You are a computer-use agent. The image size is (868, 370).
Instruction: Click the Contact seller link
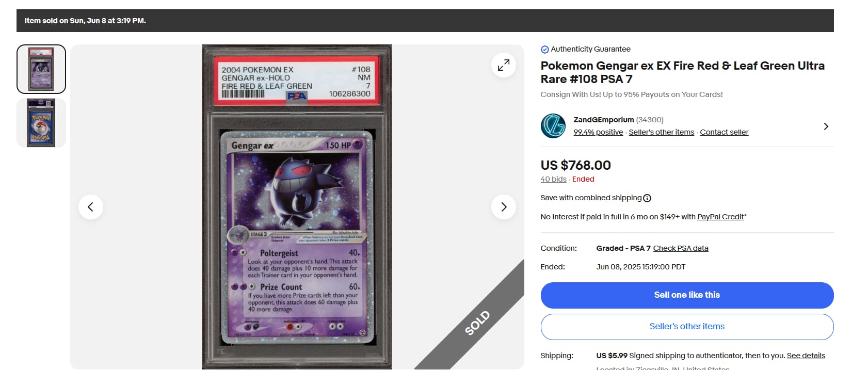[x=724, y=132]
